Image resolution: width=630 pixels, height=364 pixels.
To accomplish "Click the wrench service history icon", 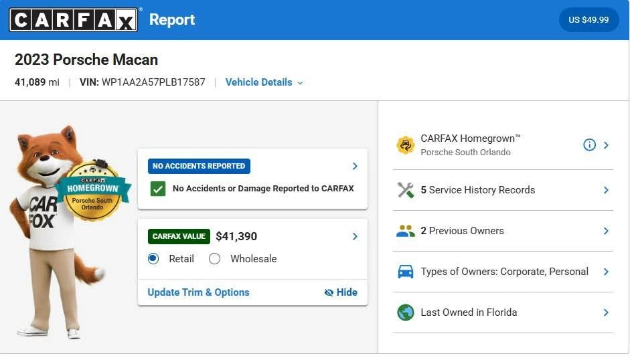I will pyautogui.click(x=406, y=190).
